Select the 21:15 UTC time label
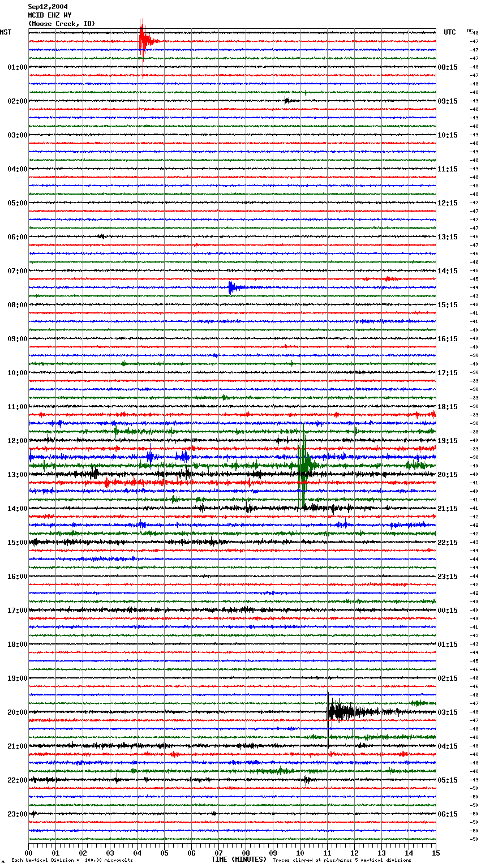 (x=448, y=509)
